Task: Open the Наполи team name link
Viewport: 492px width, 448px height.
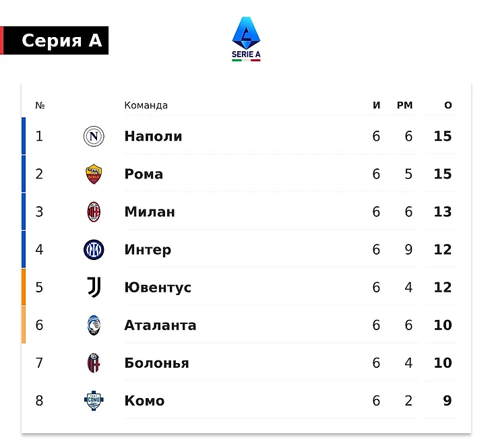Action: coord(153,136)
